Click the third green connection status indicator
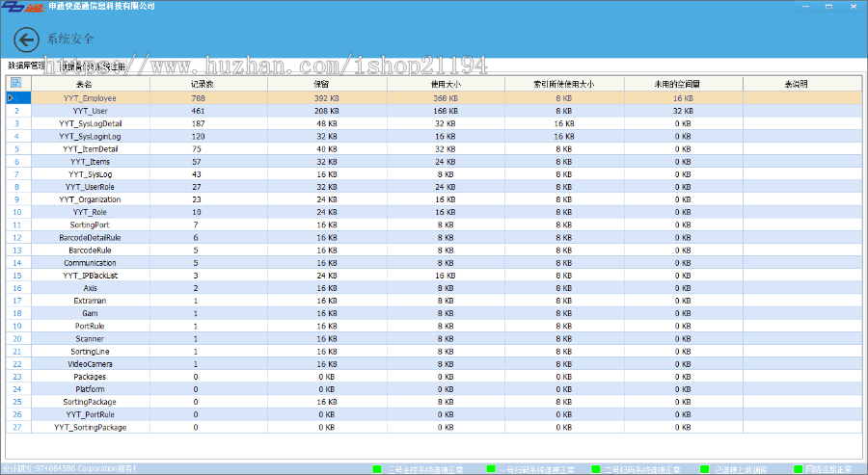 (x=595, y=469)
